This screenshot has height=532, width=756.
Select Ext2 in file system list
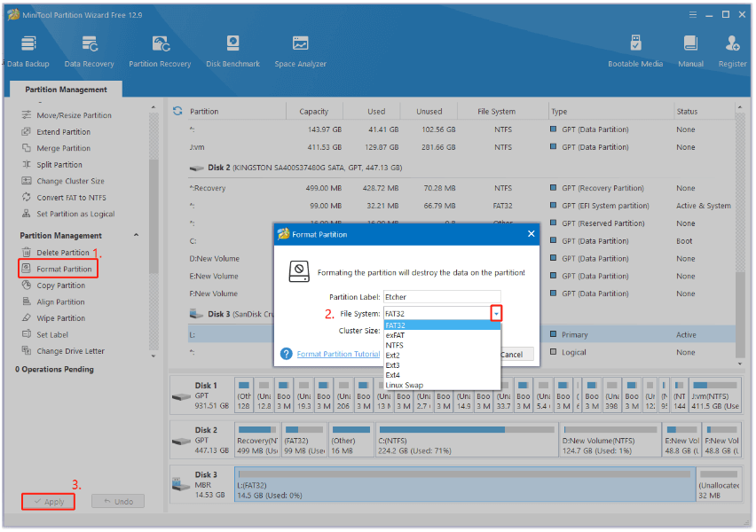442,356
